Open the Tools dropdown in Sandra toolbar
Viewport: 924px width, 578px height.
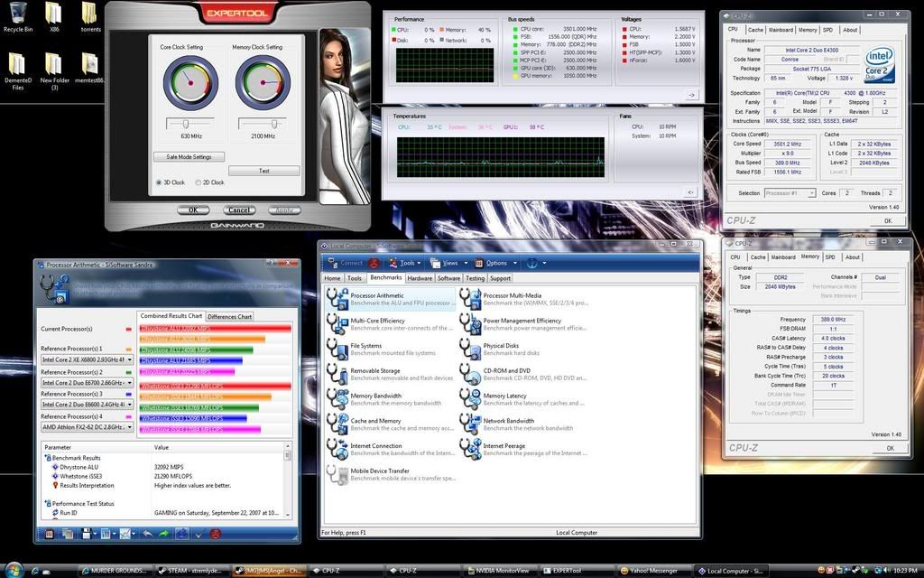405,263
